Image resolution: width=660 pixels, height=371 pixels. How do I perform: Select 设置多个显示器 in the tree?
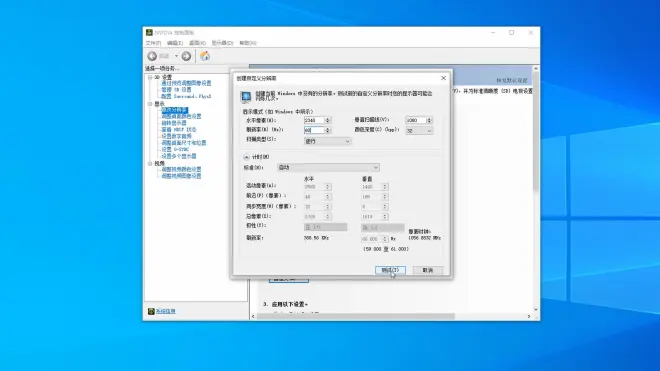point(179,156)
